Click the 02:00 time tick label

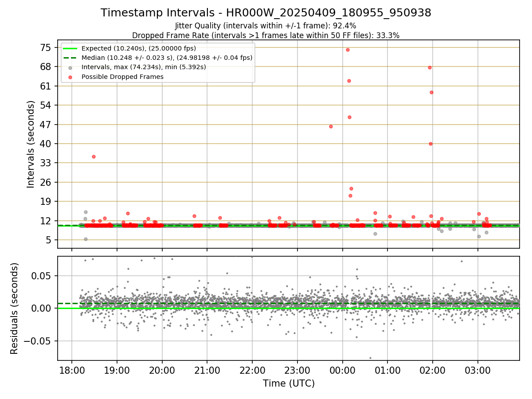(x=433, y=371)
